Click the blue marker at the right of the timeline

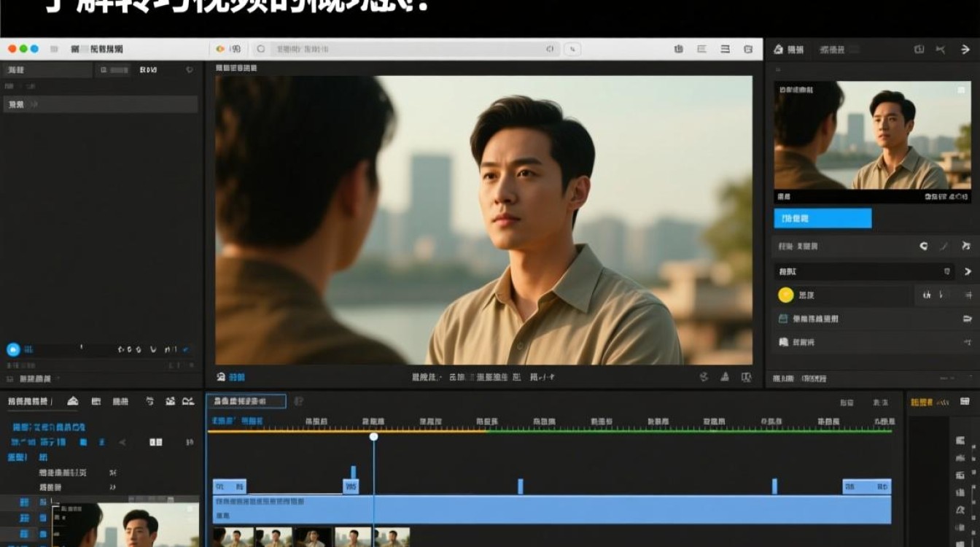(774, 486)
